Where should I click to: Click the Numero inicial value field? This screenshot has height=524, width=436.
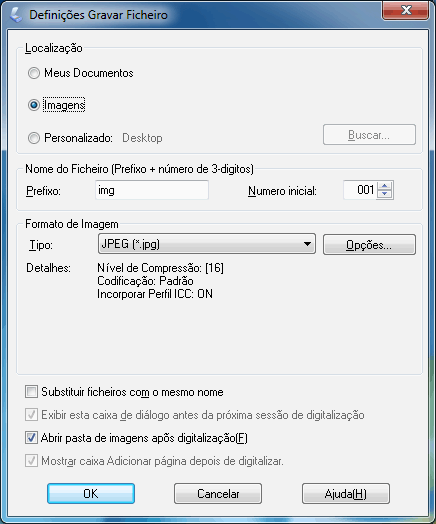pyautogui.click(x=360, y=190)
